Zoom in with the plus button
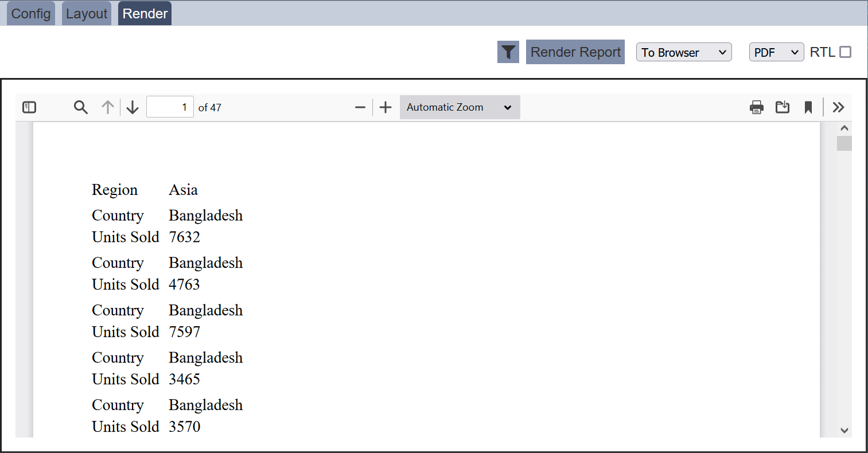 [386, 107]
